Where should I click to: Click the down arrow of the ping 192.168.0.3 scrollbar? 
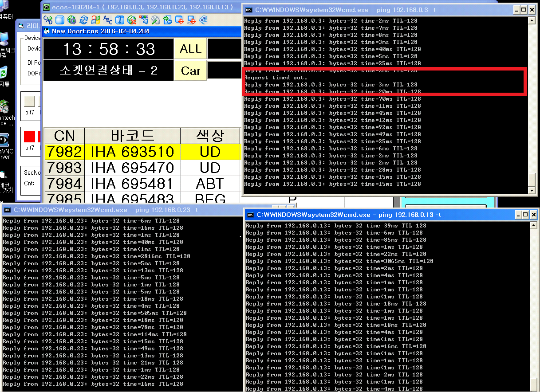coord(532,190)
